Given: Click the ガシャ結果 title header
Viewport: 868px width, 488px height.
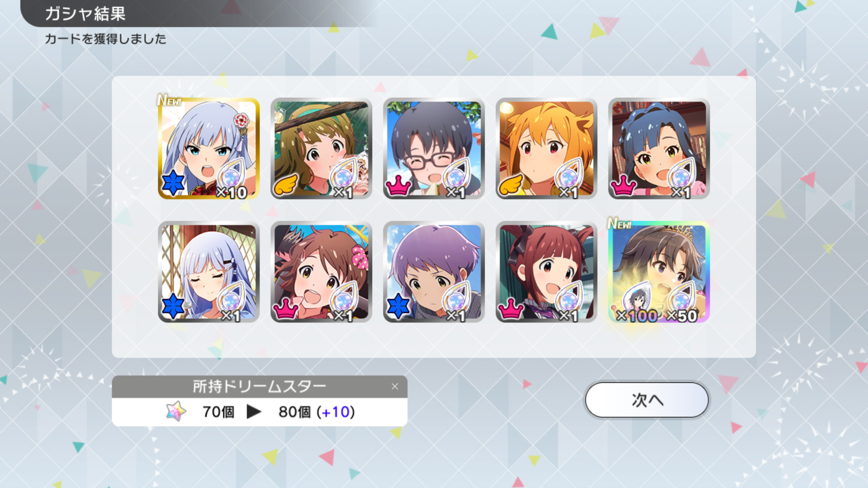Looking at the screenshot, I should tap(85, 14).
